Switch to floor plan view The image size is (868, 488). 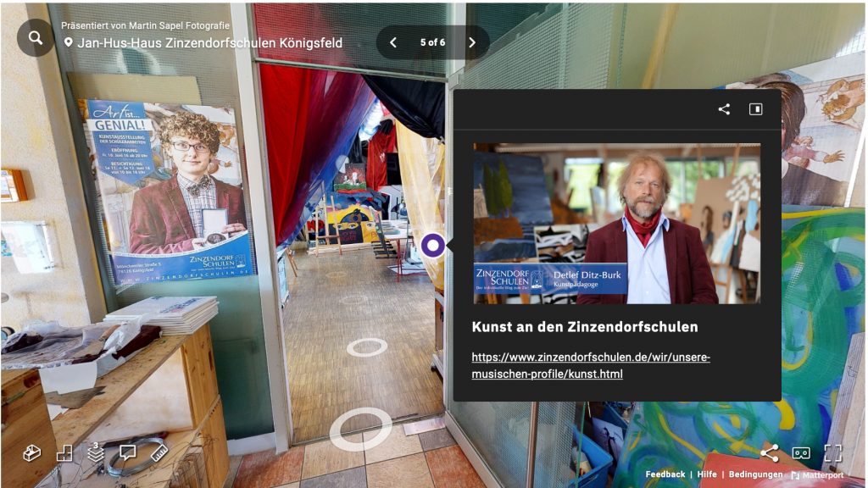point(64,454)
